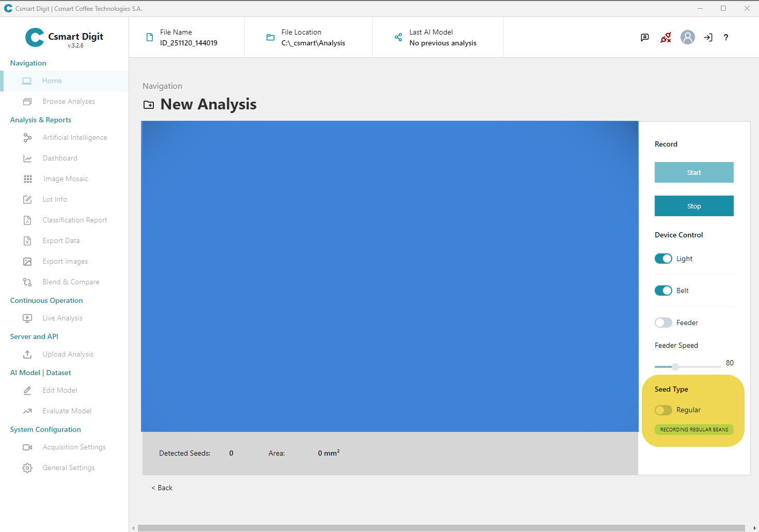Click the Back link
Image resolution: width=759 pixels, height=532 pixels.
162,488
